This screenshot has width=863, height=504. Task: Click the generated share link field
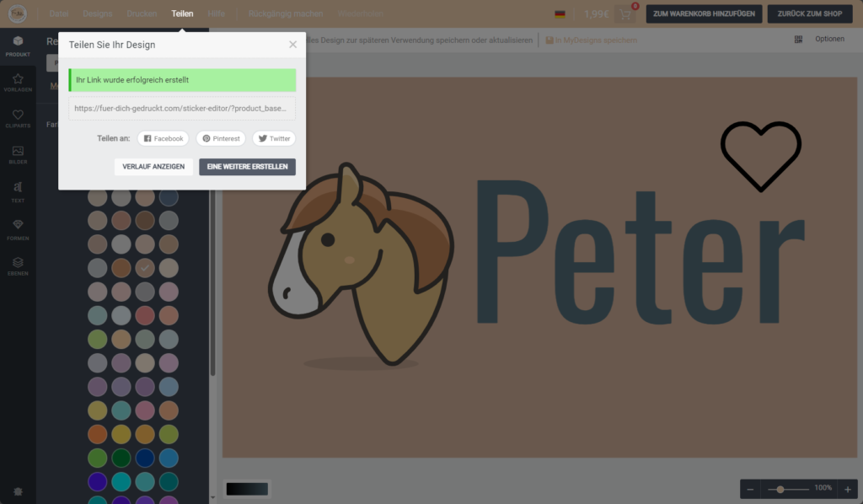point(182,109)
